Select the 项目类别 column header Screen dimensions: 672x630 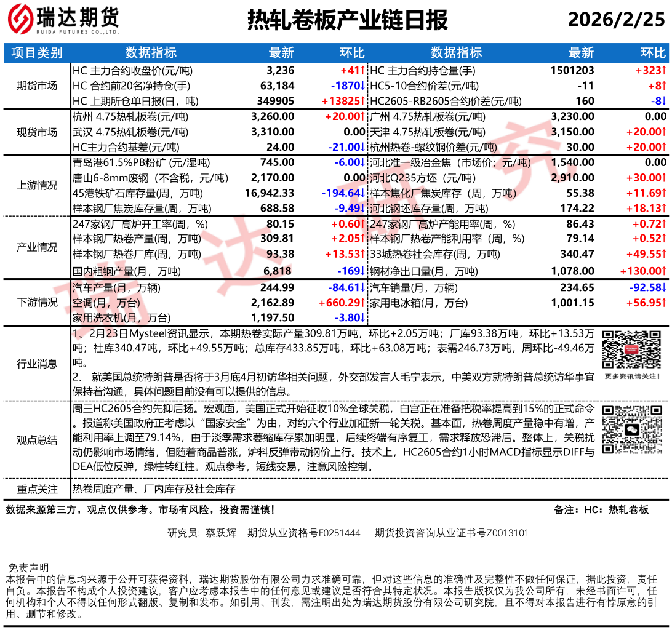coord(37,53)
